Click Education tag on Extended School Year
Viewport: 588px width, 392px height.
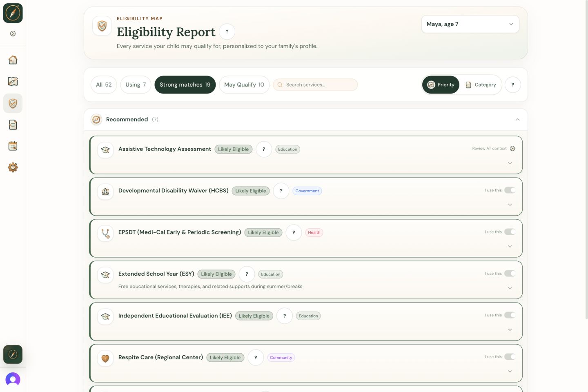point(271,274)
